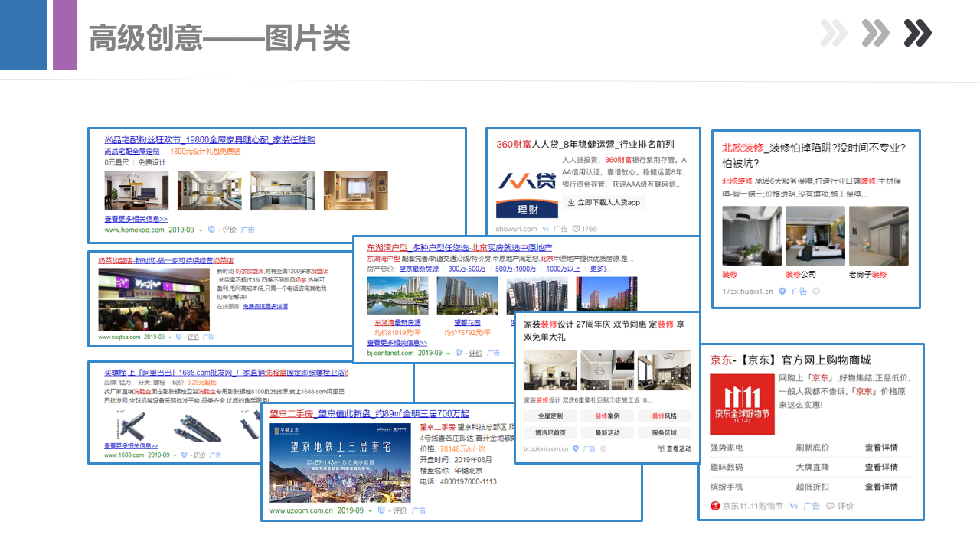Select the 500万-1000万 price range link
Screen dimensions: 980x551
[x=516, y=269]
